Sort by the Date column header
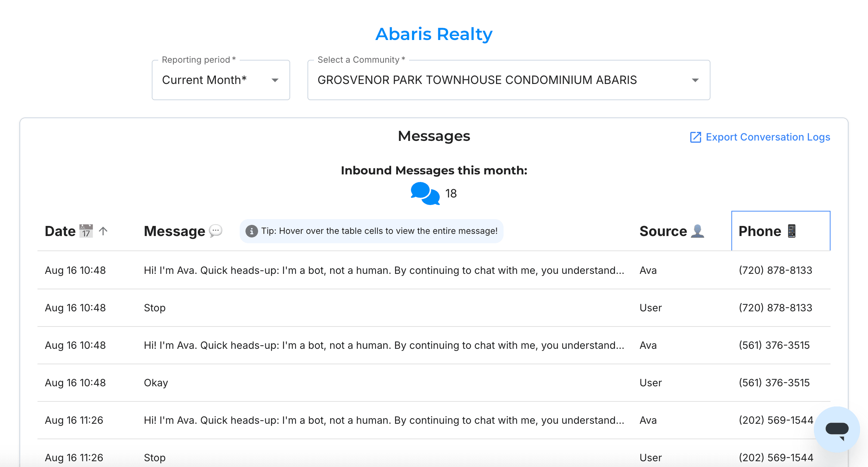 (x=60, y=231)
